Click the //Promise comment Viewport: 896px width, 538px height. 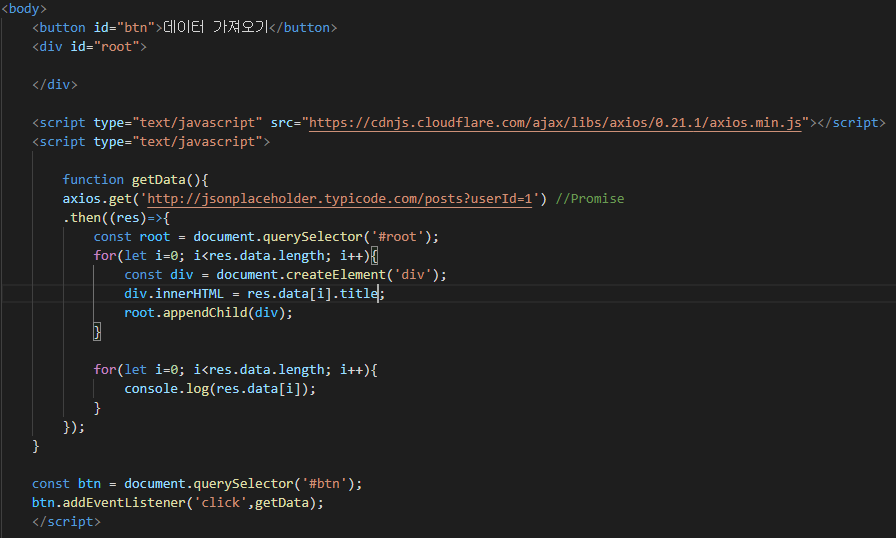(x=590, y=199)
